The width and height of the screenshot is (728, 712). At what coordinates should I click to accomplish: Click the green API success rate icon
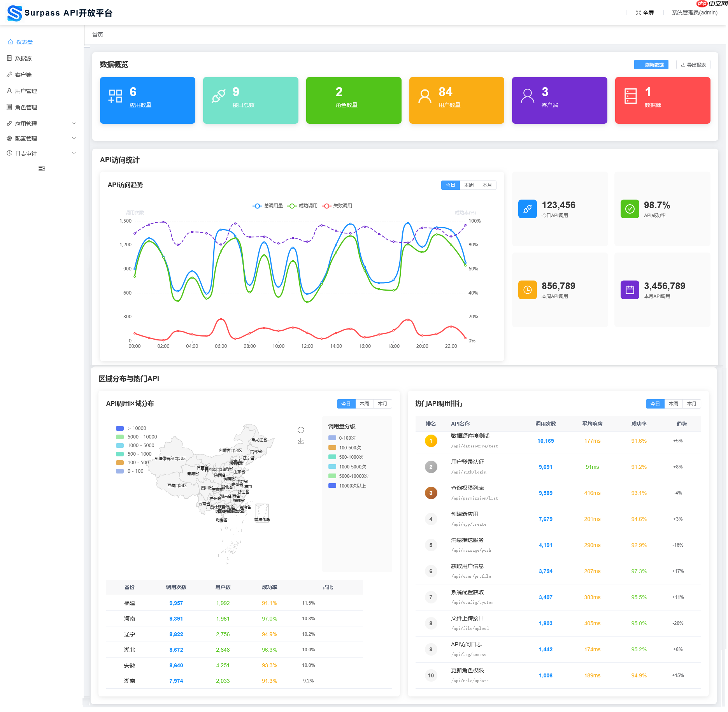630,209
